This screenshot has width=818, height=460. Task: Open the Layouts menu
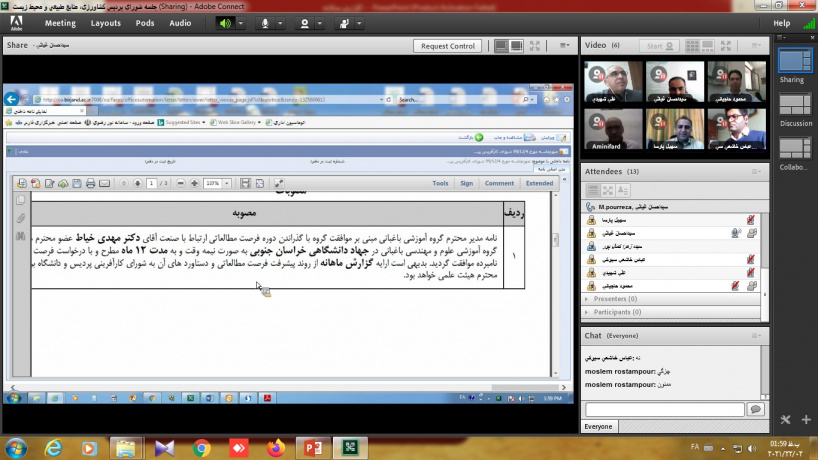tap(105, 23)
